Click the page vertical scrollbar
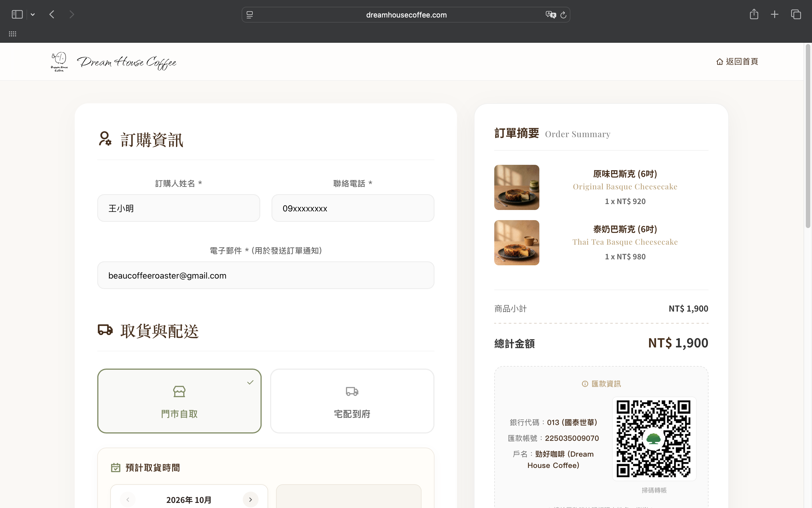The image size is (812, 508). coord(808,136)
